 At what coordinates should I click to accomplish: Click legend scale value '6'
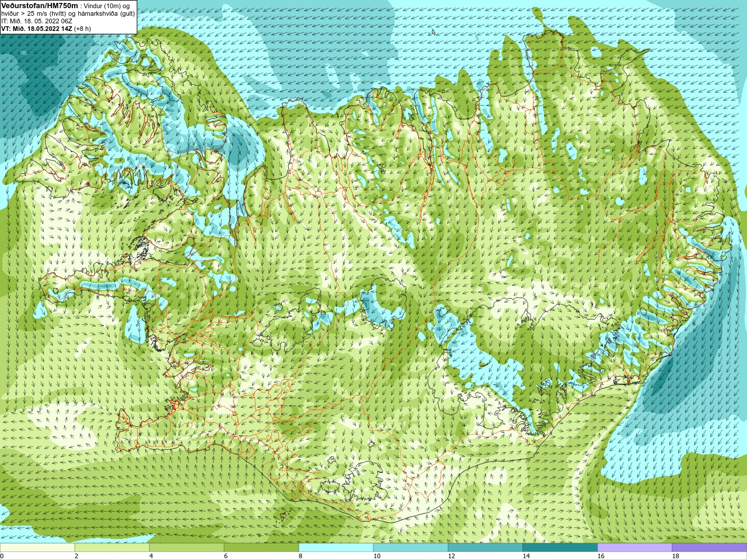pyautogui.click(x=226, y=556)
